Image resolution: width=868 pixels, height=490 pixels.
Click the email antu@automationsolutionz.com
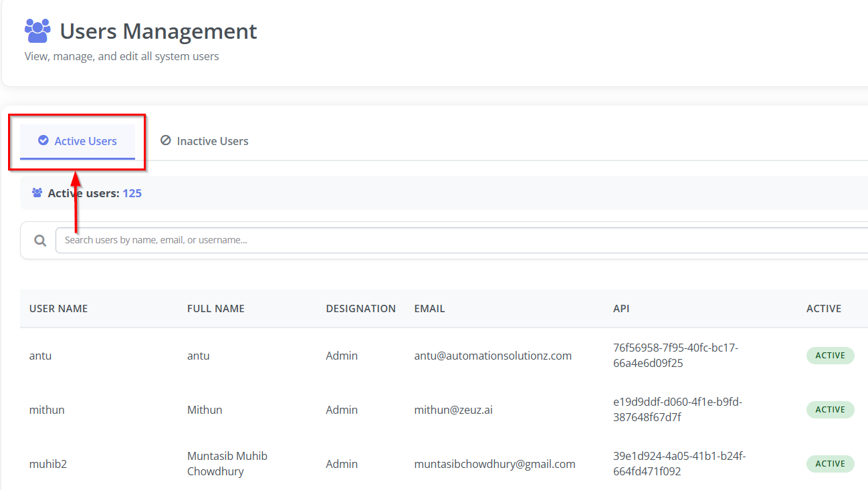[x=493, y=356]
